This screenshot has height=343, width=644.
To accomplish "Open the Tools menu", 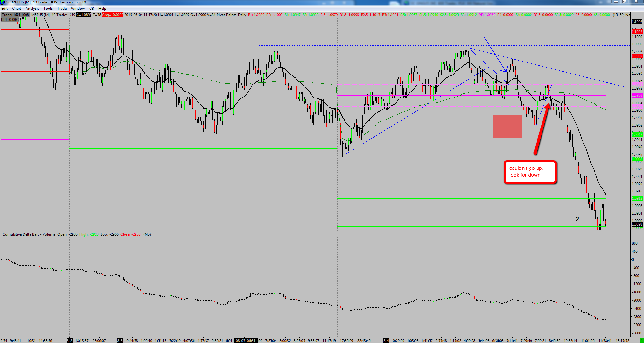I will (48, 9).
